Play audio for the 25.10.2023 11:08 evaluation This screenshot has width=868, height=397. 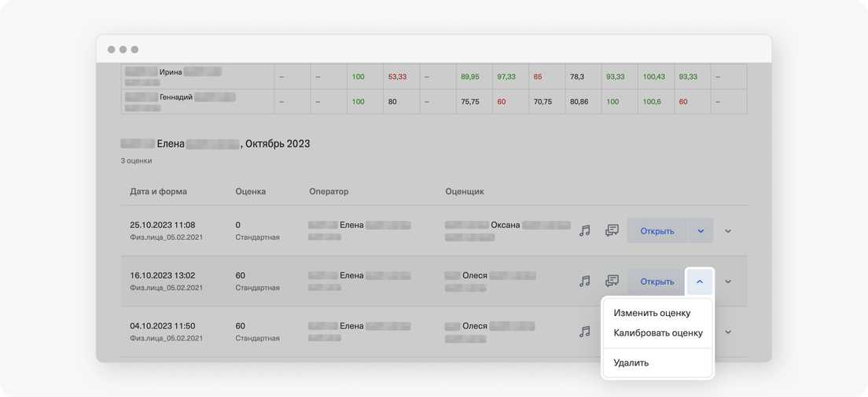coord(585,231)
